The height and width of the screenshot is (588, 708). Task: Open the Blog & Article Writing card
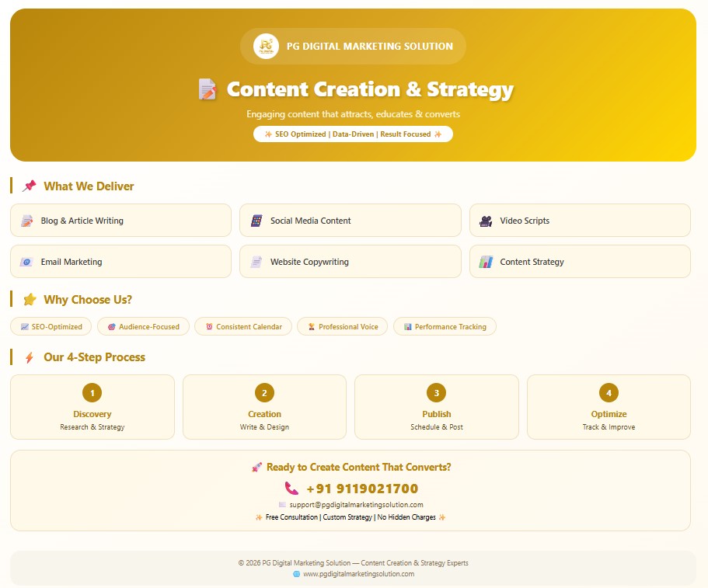click(120, 221)
